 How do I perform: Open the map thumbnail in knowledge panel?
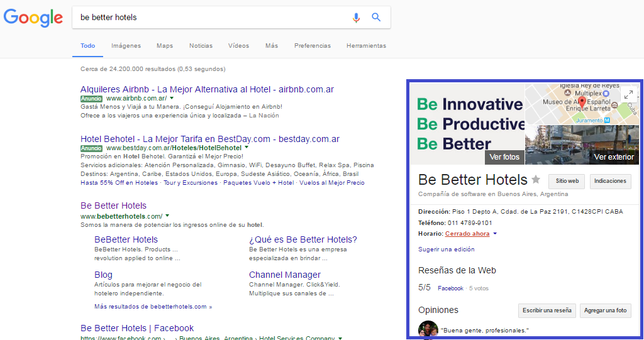pyautogui.click(x=582, y=104)
